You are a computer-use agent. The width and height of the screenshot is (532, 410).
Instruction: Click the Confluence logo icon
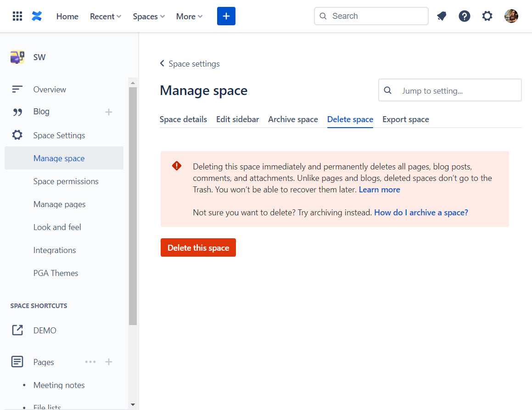pyautogui.click(x=37, y=16)
